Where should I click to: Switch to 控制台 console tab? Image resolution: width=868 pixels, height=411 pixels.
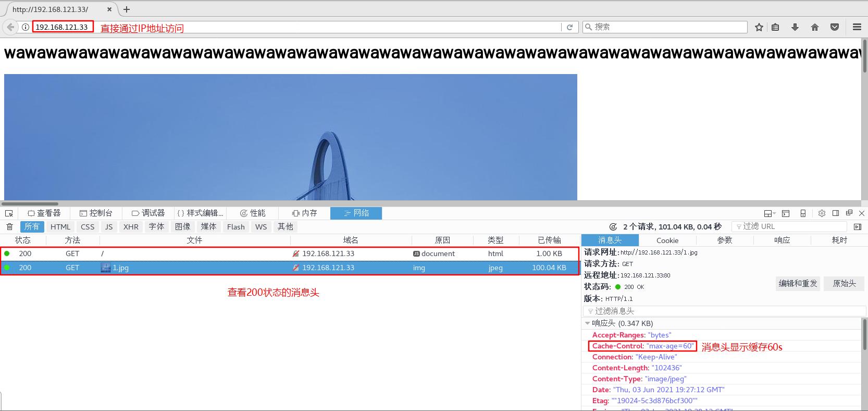tap(96, 213)
